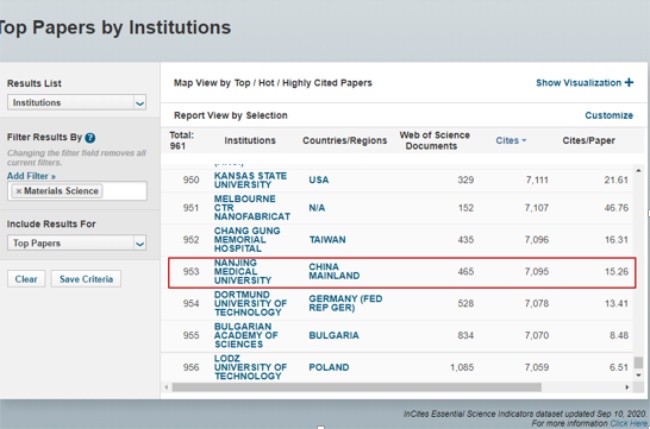Click the vertical scrollbar thumb
The image size is (650, 429).
coord(639,363)
